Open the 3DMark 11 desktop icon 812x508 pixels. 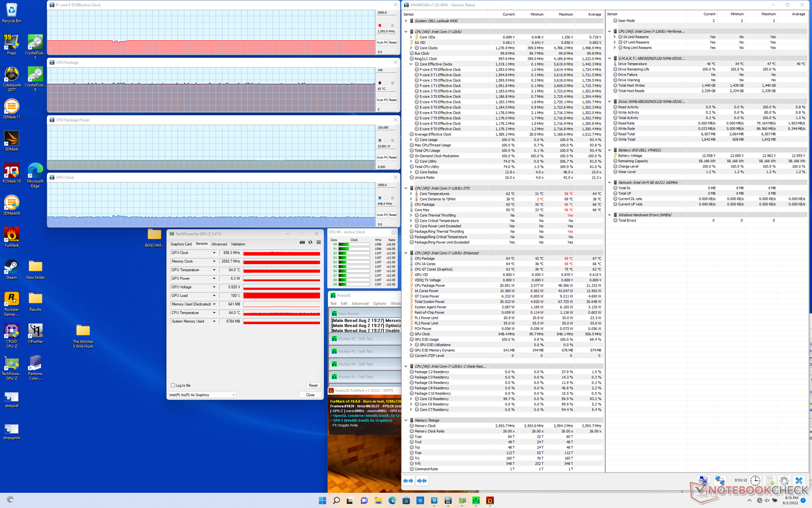[x=11, y=109]
